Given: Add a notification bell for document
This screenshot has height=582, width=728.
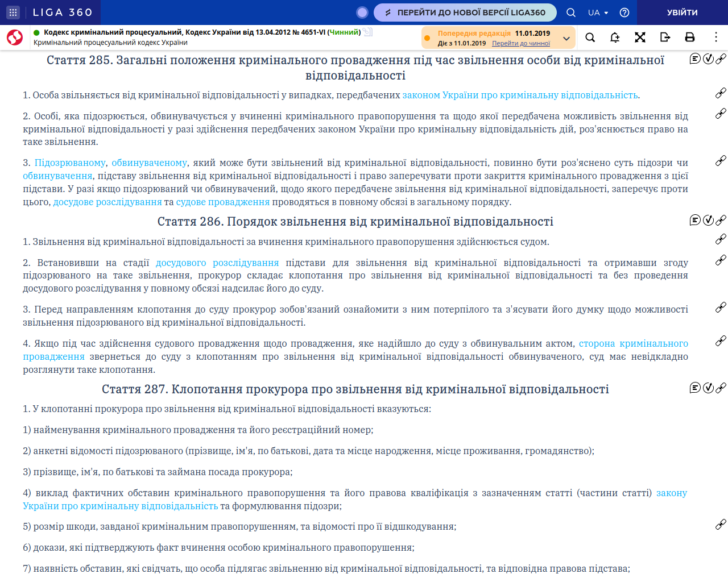Looking at the screenshot, I should (x=615, y=38).
